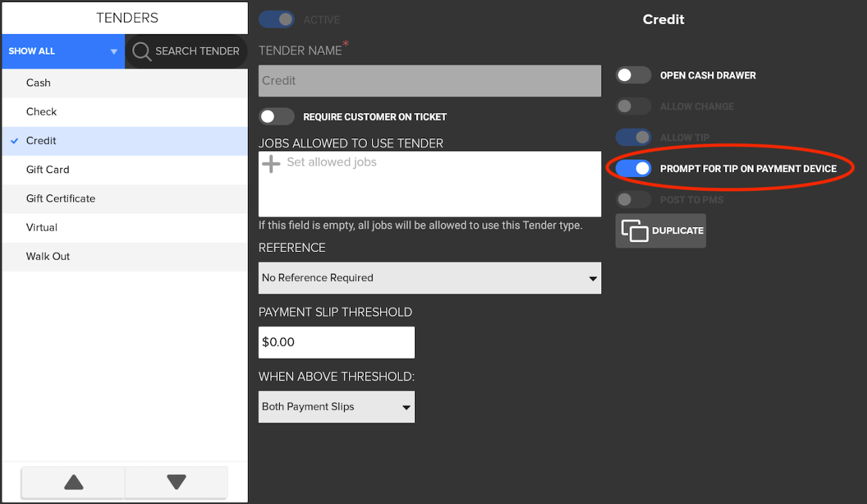Screen dimensions: 867x504
Task: Select the Cash tender
Action: pyautogui.click(x=39, y=83)
